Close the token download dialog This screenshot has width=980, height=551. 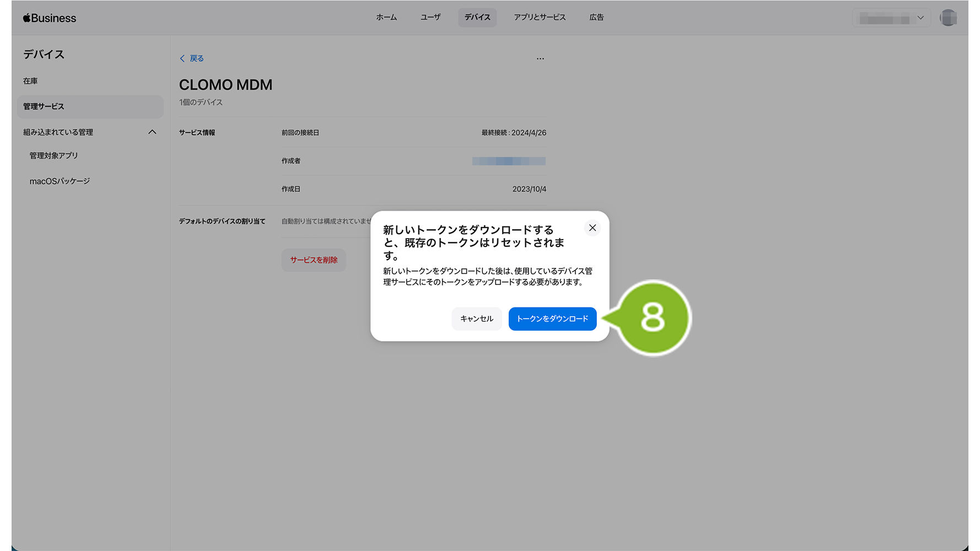coord(593,228)
